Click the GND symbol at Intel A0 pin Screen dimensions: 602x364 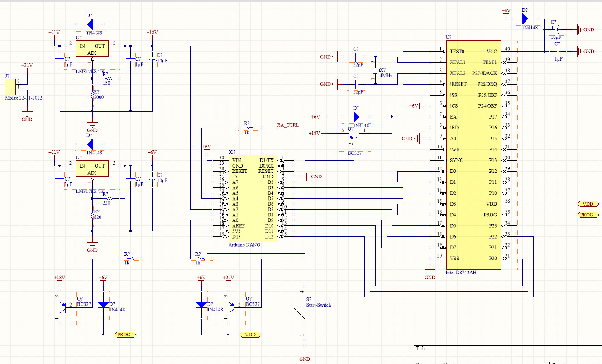[412, 139]
